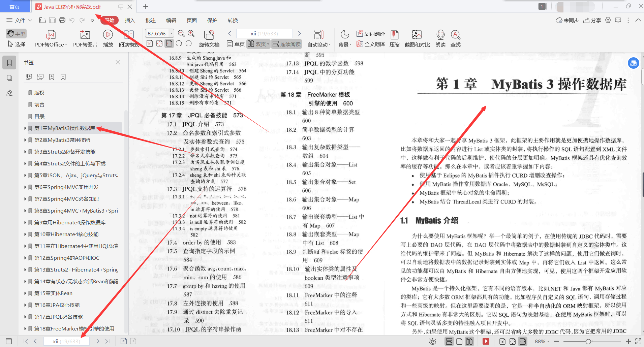Open the 87.65% zoom level dropdown
The width and height of the screenshot is (644, 347).
click(172, 33)
